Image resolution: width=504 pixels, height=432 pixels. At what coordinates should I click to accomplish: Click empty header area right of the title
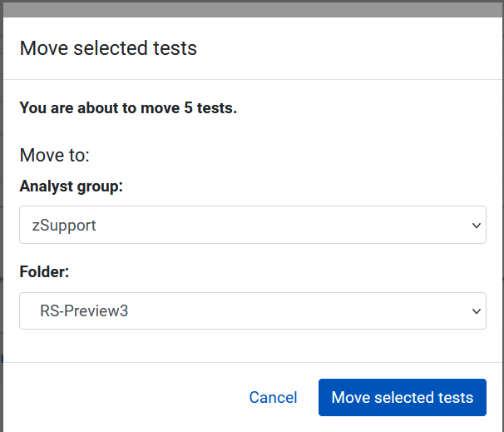pyautogui.click(x=349, y=48)
